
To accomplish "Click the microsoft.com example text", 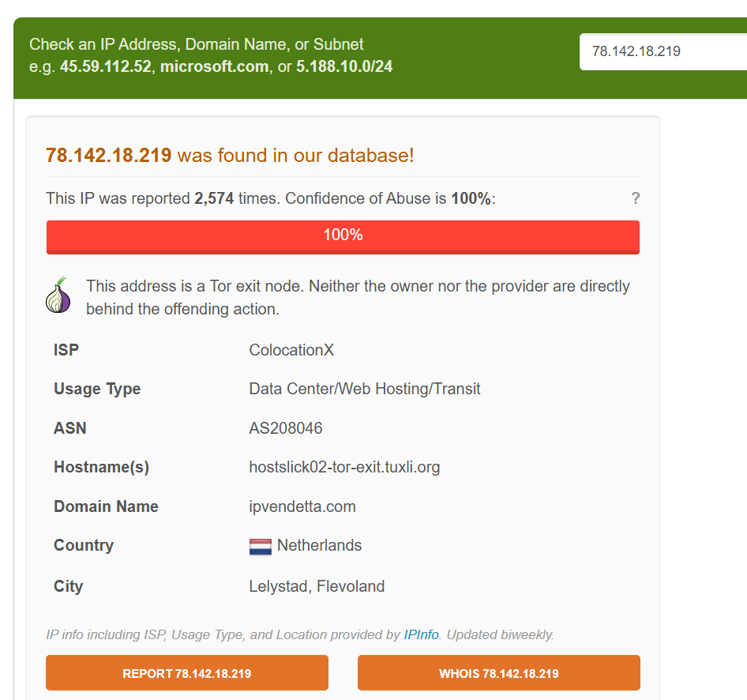I will tap(215, 66).
